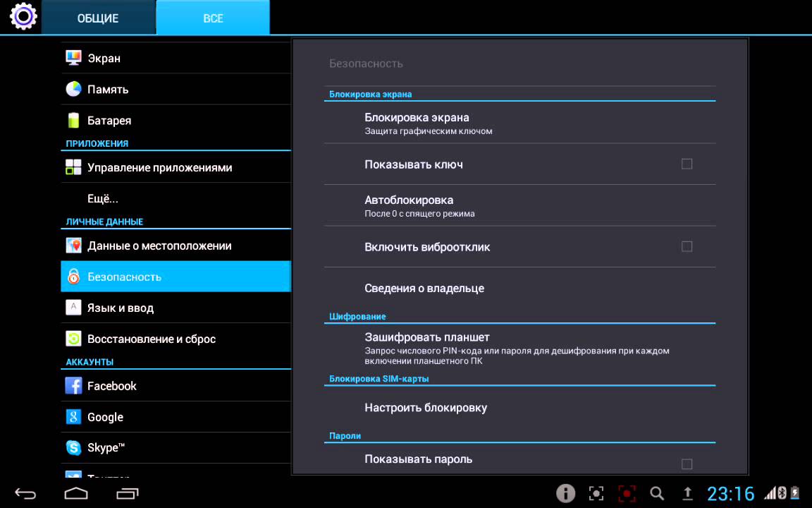Viewport: 812px width, 508px height.
Task: Toggle the Показывать ключ checkbox
Action: [687, 164]
